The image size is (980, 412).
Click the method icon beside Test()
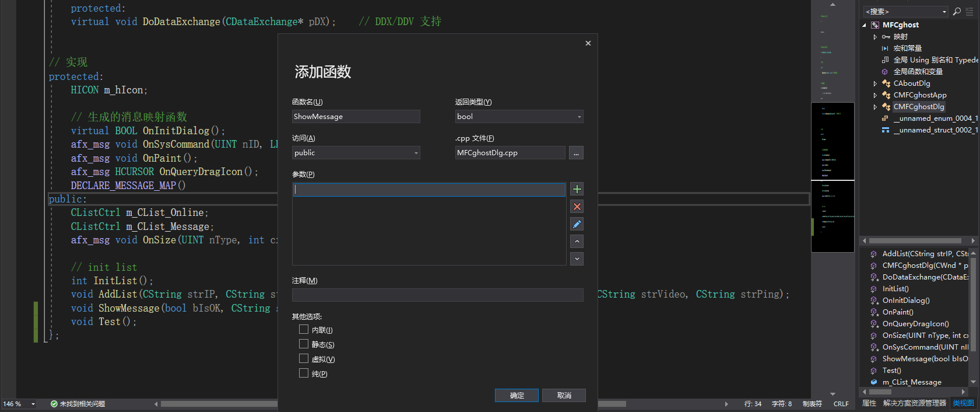(874, 371)
